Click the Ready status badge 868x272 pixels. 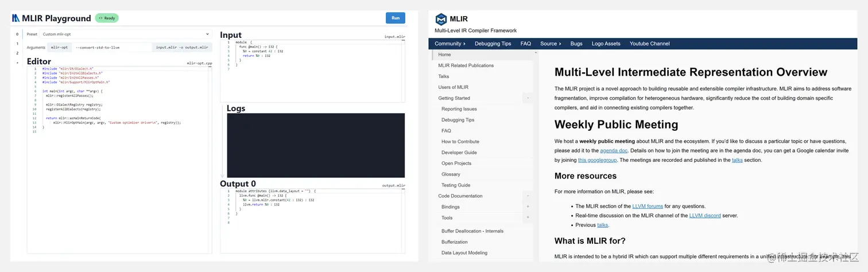[107, 18]
